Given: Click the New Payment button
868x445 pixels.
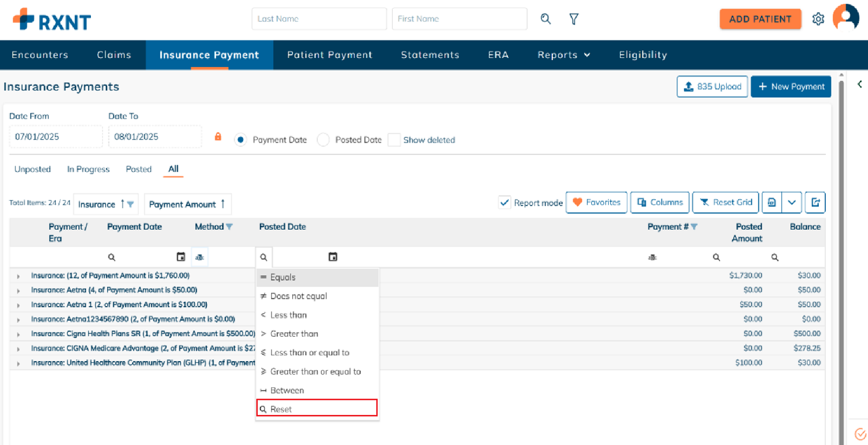Looking at the screenshot, I should (791, 87).
